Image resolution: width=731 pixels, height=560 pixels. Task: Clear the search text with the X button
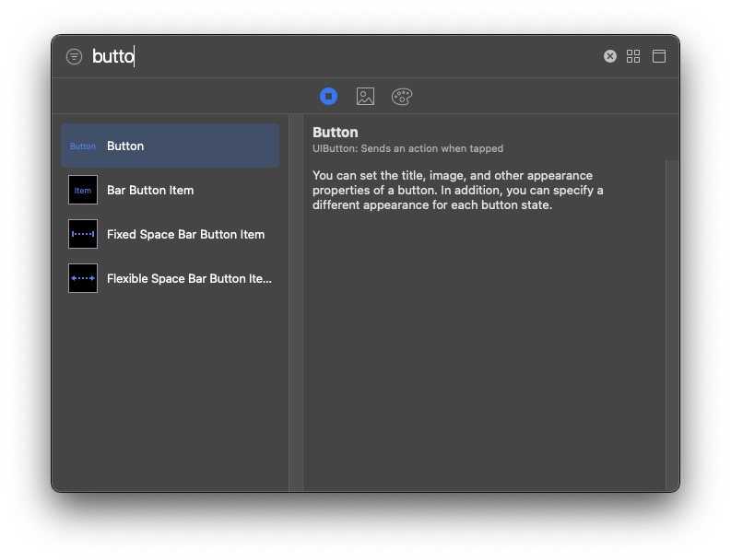[610, 56]
